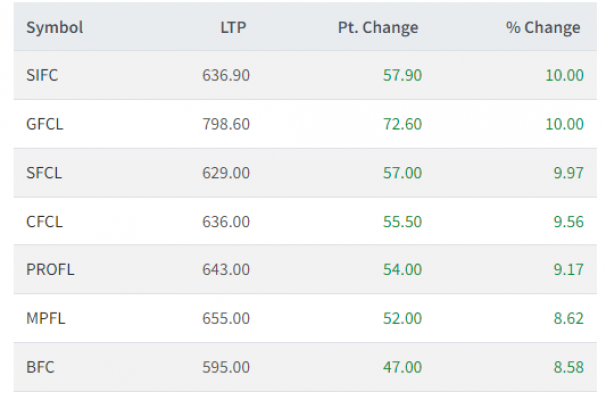Click CFCL's percent change 9.56
The width and height of the screenshot is (606, 409).
pos(569,222)
